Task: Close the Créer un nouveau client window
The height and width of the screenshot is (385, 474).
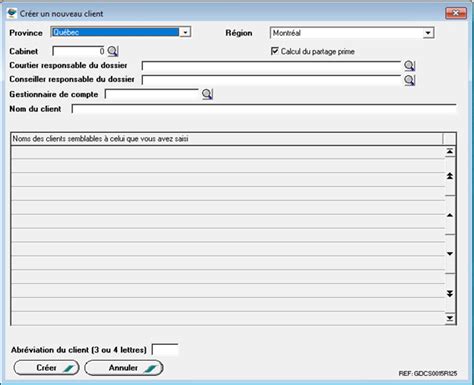Action: click(456, 13)
